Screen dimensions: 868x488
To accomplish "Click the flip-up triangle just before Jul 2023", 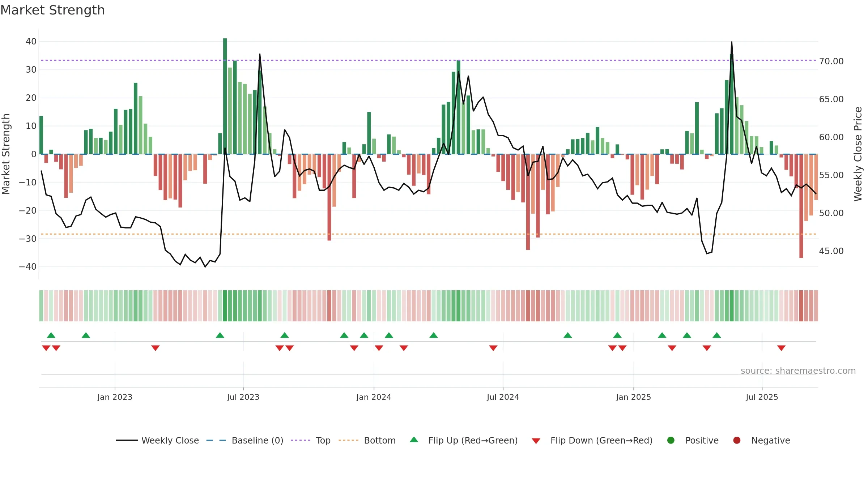I will pyautogui.click(x=220, y=335).
